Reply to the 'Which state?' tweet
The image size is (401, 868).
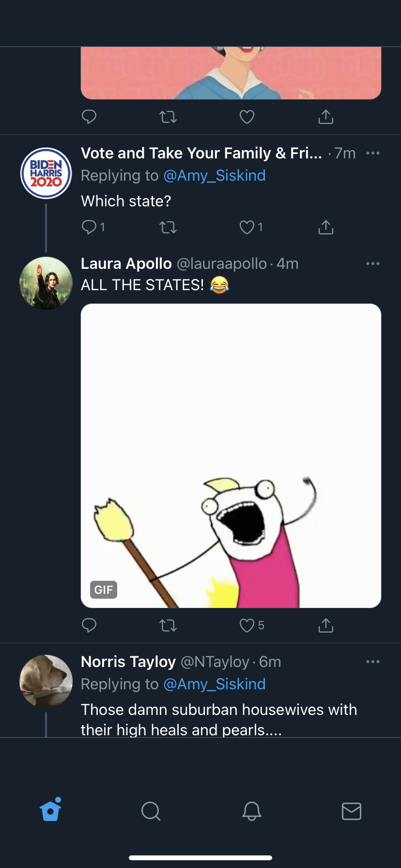pyautogui.click(x=90, y=227)
